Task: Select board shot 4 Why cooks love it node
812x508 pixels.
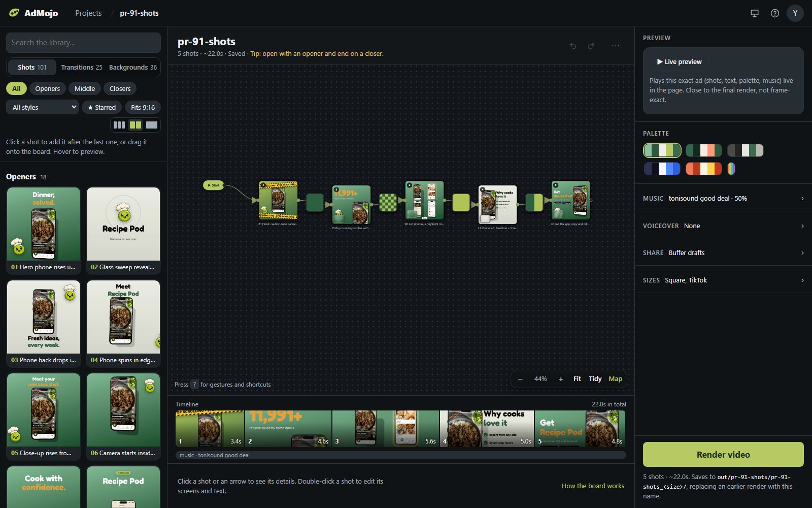Action: tap(497, 205)
